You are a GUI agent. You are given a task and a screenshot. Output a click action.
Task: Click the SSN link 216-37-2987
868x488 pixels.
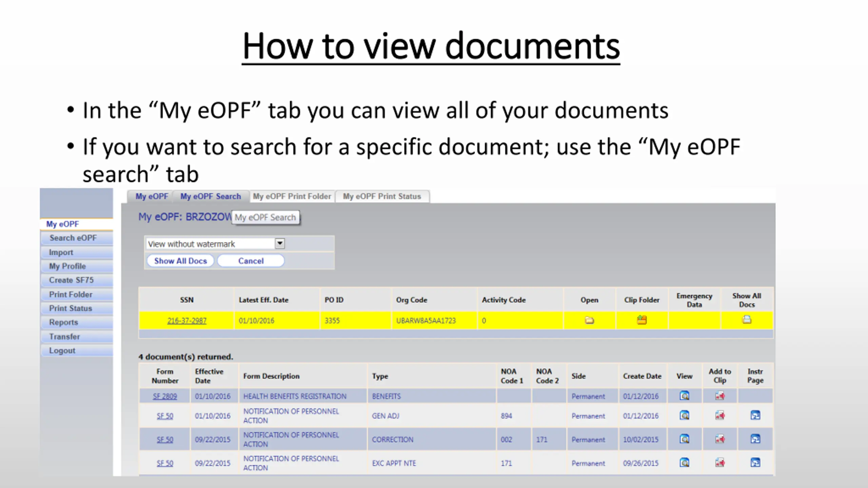[187, 321]
